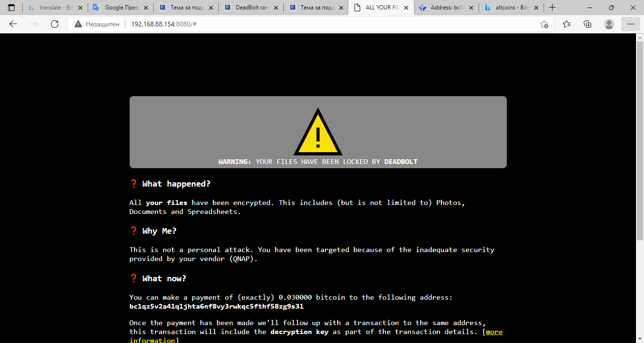Screen dimensions: 644x343
Task: Click the more information link
Action: tap(494, 332)
